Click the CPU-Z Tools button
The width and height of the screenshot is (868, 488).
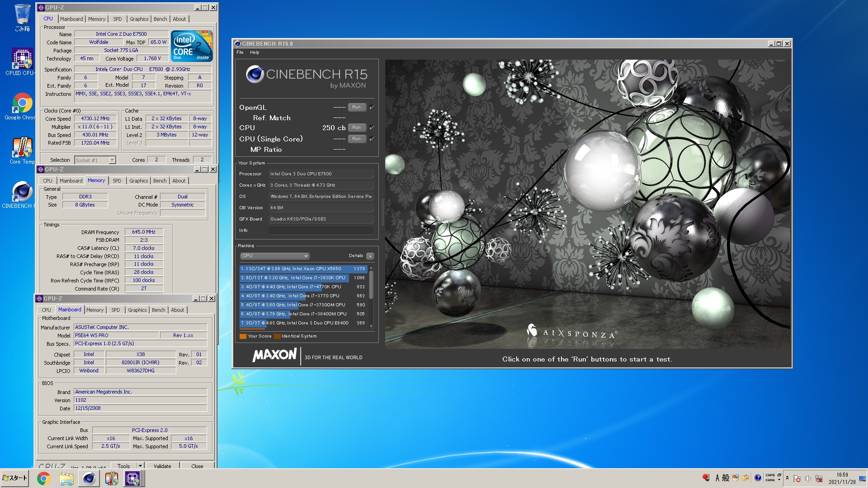123,466
